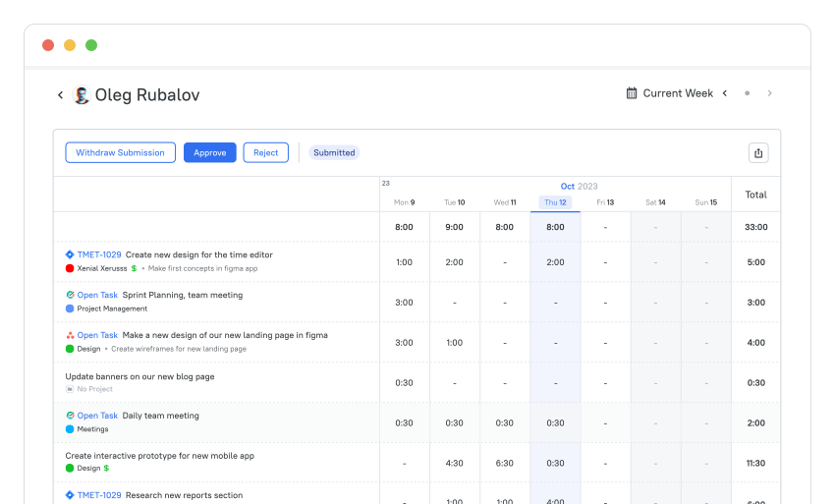The height and width of the screenshot is (504, 835).
Task: Click the Make first concepts in figma app note
Action: point(203,268)
